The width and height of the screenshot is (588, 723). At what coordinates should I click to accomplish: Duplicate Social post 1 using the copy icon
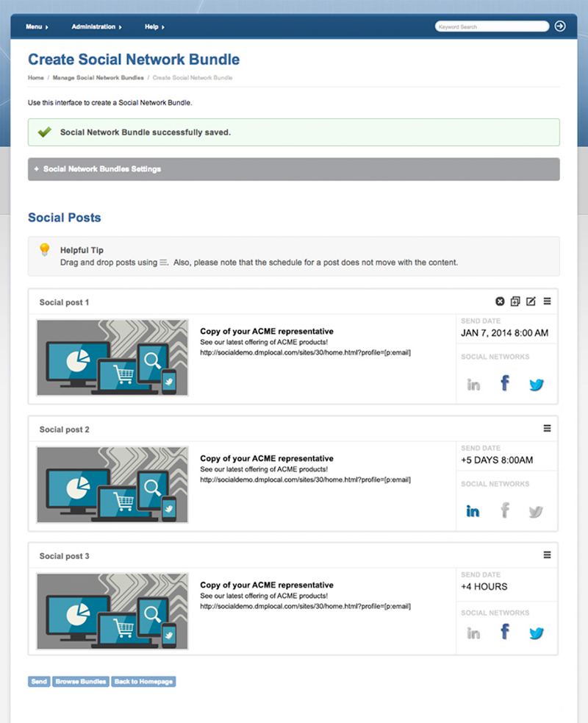click(x=515, y=302)
